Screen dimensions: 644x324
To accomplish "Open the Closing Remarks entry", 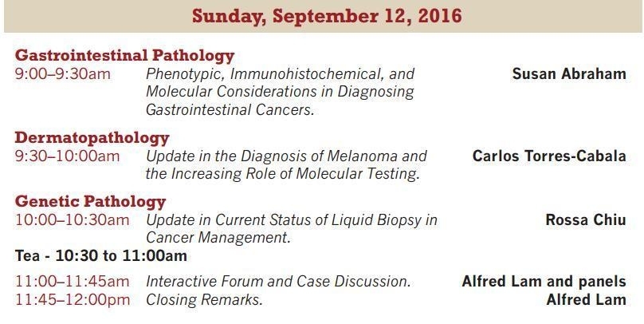I will (204, 300).
